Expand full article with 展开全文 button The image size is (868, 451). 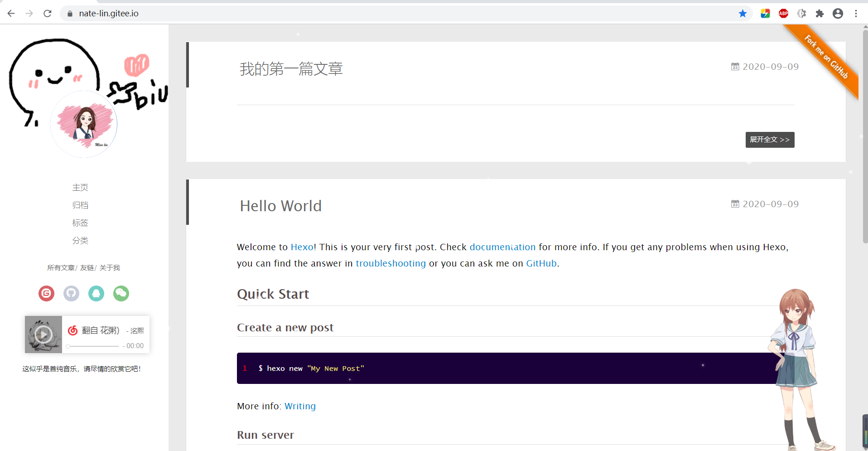tap(770, 140)
